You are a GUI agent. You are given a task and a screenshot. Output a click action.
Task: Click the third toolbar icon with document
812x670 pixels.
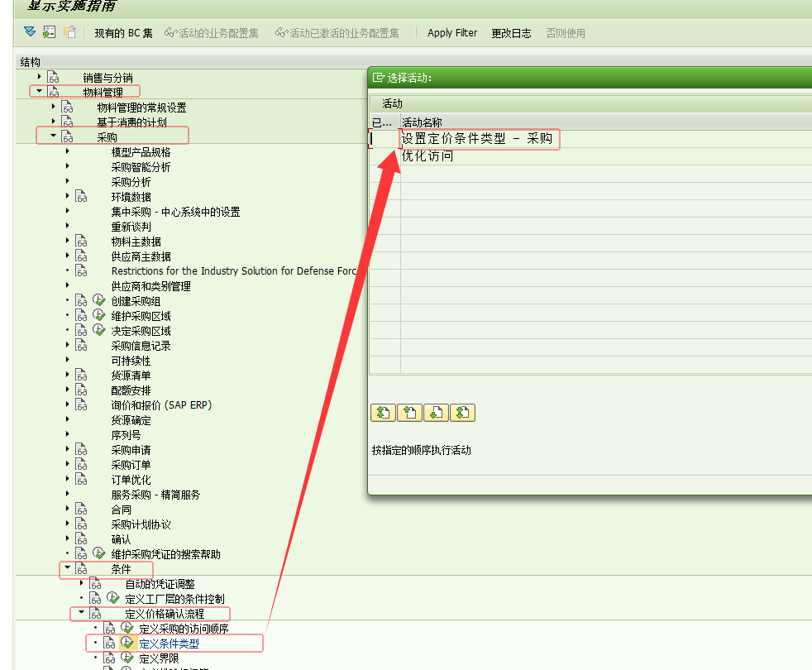(x=69, y=32)
